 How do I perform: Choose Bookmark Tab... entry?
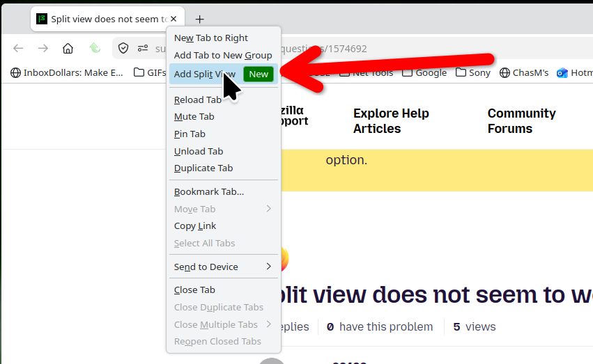[x=224, y=192]
